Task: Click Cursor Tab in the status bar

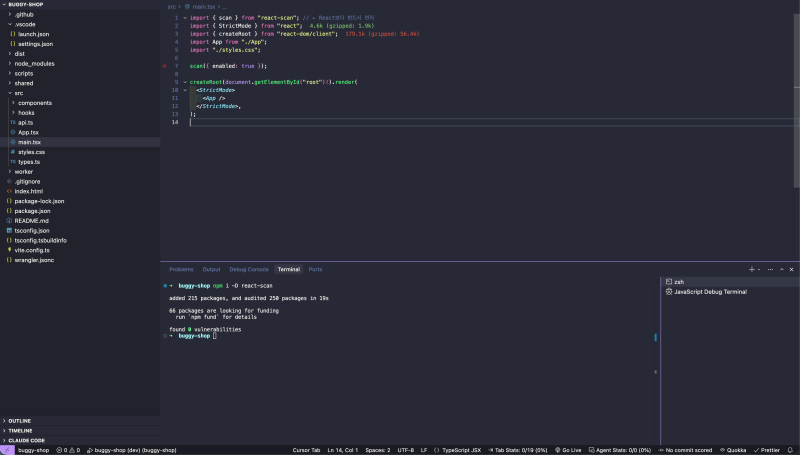Action: (x=306, y=450)
